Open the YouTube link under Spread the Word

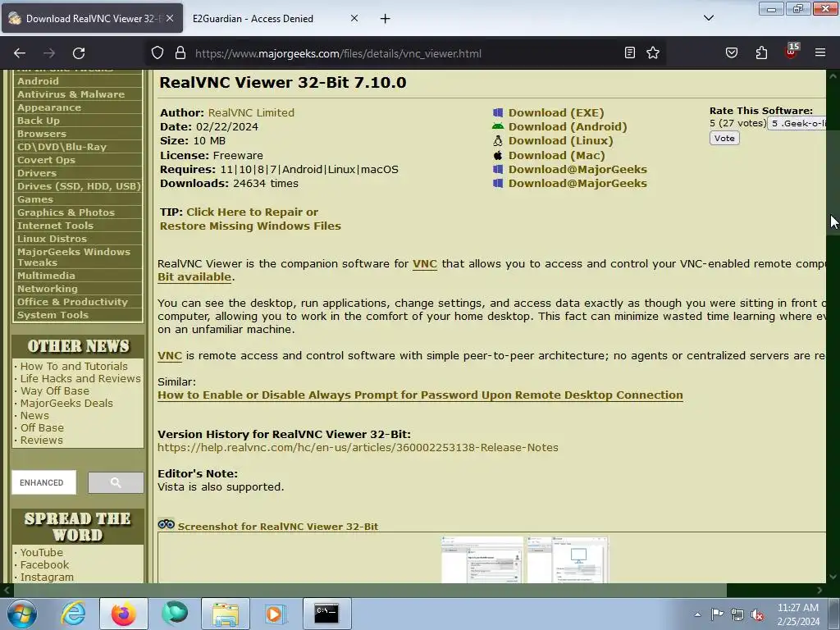[x=41, y=552]
